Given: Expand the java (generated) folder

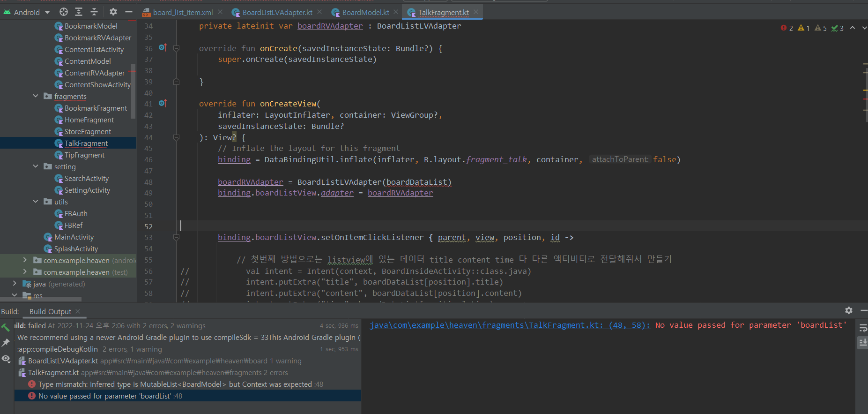Looking at the screenshot, I should (x=15, y=283).
